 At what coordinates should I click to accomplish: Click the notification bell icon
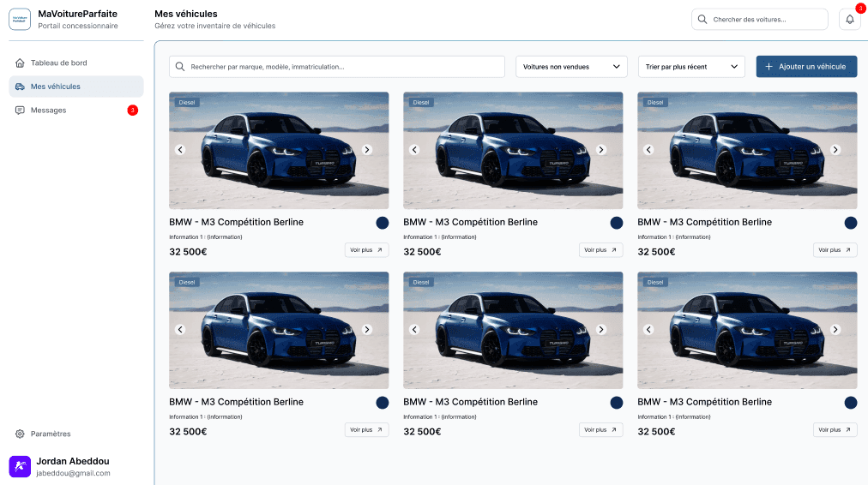[849, 20]
